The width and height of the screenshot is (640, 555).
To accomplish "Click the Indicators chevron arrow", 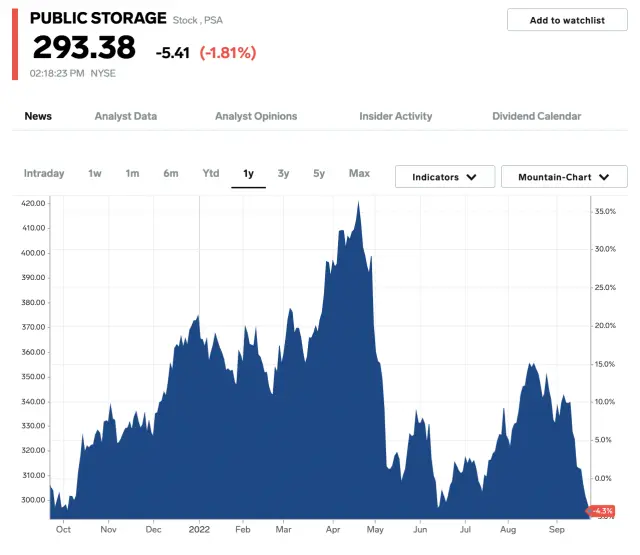I will [x=473, y=178].
